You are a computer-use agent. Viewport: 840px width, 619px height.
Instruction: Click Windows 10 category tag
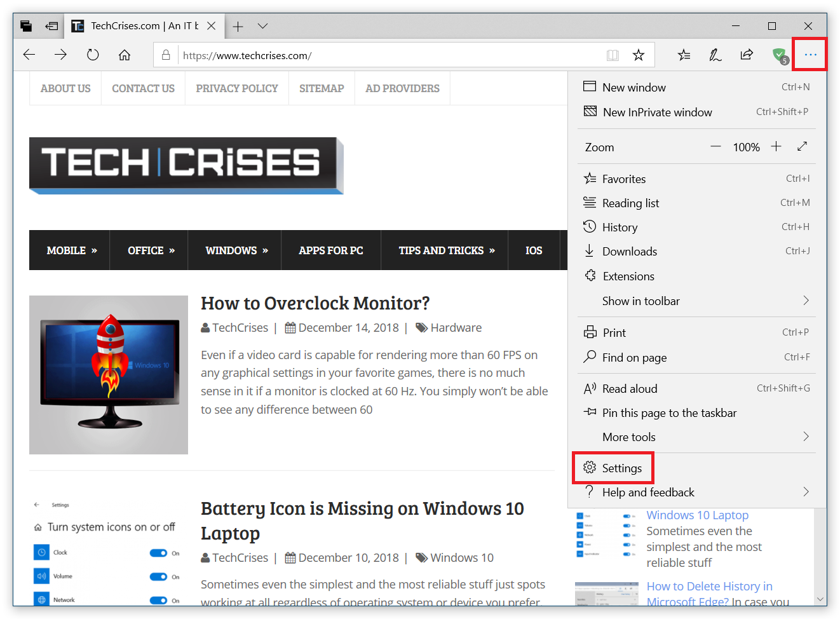pos(462,558)
